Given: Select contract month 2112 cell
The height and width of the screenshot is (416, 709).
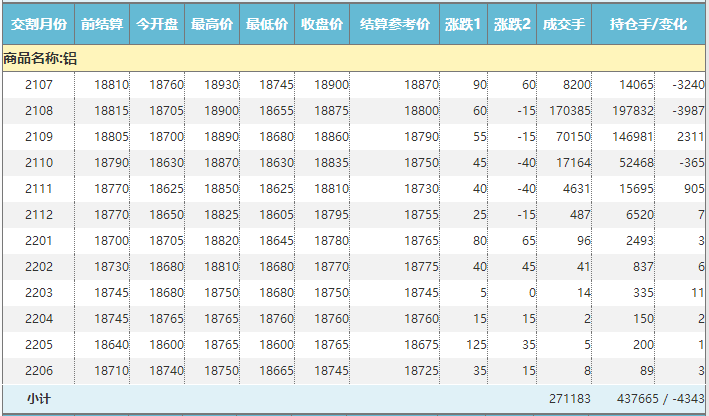Looking at the screenshot, I should click(x=39, y=215).
